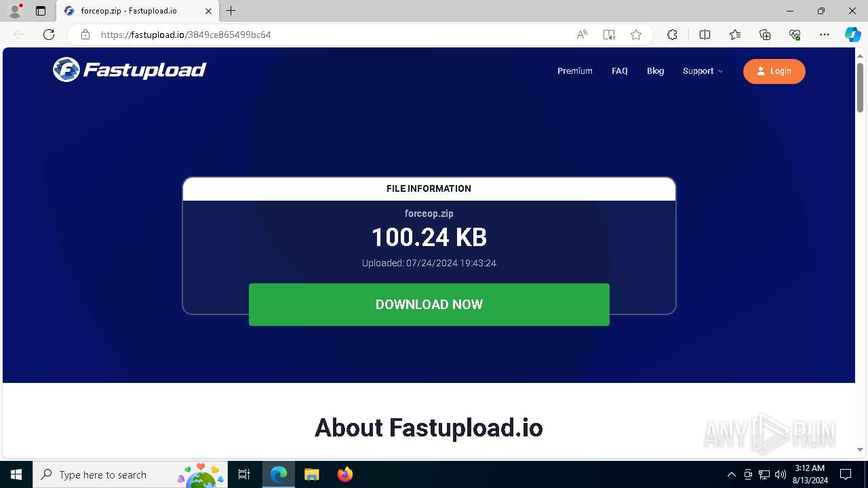Image resolution: width=868 pixels, height=488 pixels.
Task: Open Browser essentials heart icon
Action: tap(795, 35)
